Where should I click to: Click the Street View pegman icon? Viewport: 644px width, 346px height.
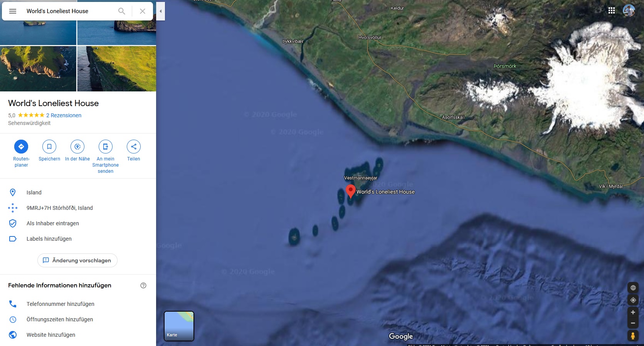633,336
